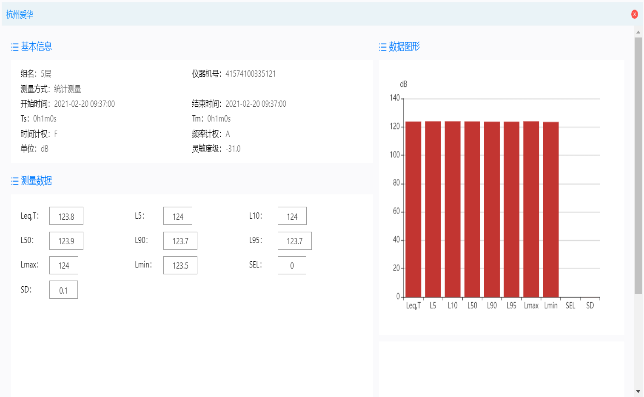This screenshot has height=397, width=644.
Task: Click the 140 tick on the chart y-axis
Action: [394, 98]
